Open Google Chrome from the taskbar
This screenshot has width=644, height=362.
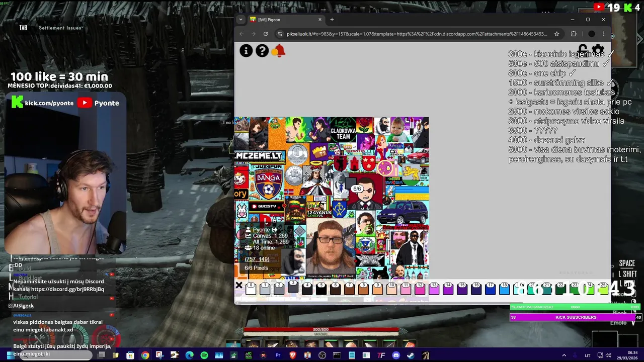145,355
